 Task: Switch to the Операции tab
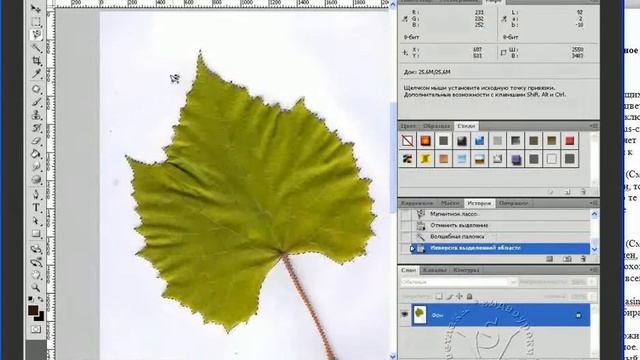pyautogui.click(x=513, y=203)
